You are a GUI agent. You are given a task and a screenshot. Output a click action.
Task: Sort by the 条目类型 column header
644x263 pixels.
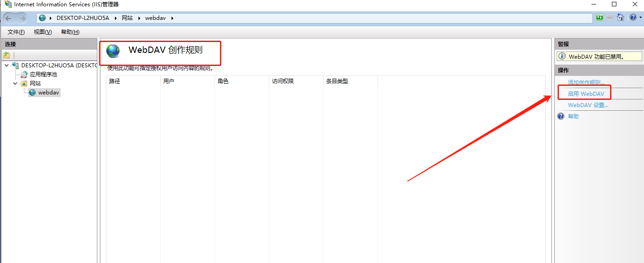coord(350,81)
